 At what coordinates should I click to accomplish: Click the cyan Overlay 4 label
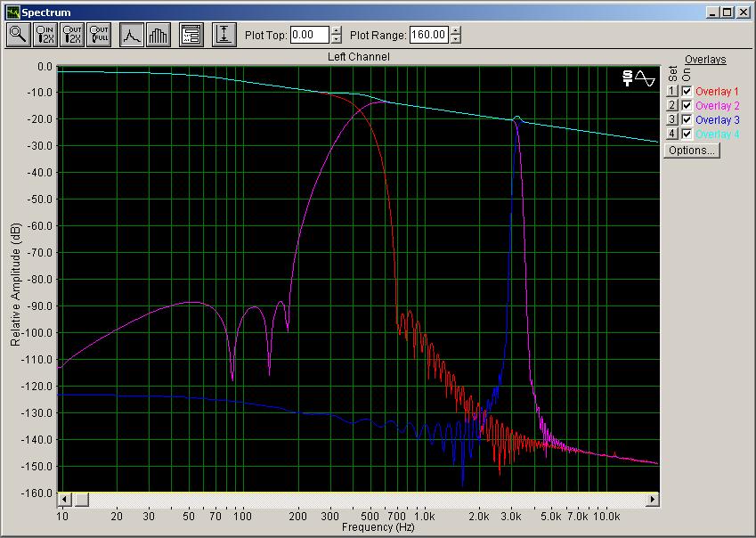pyautogui.click(x=718, y=134)
